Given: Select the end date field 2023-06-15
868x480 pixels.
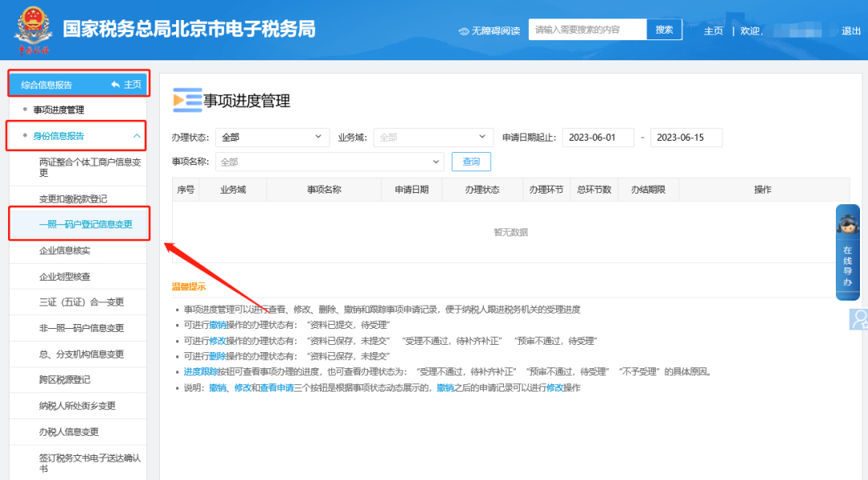Looking at the screenshot, I should coord(686,137).
